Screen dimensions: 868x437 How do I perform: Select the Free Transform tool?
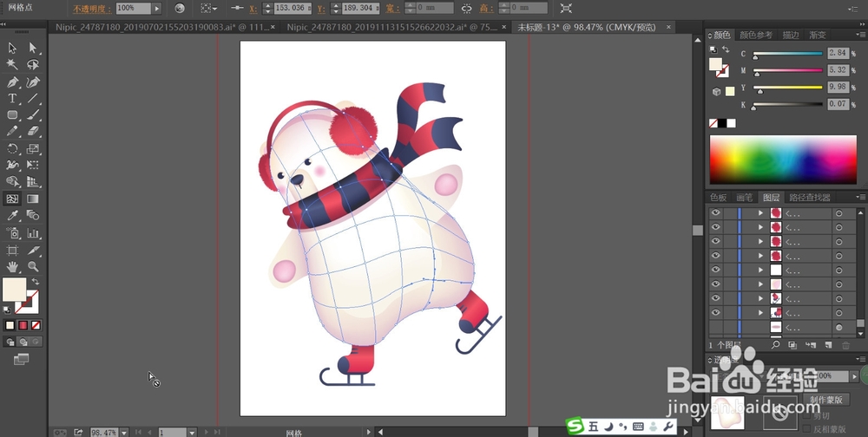(33, 165)
